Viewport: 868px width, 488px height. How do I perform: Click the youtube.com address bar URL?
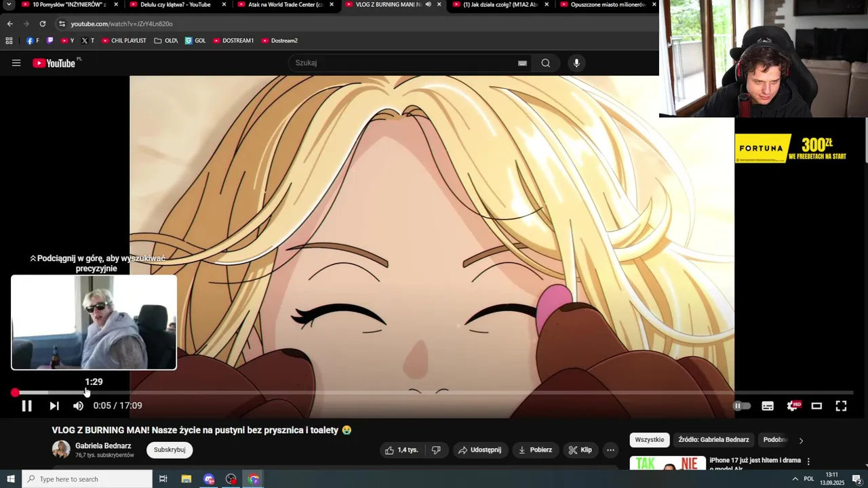tap(121, 24)
